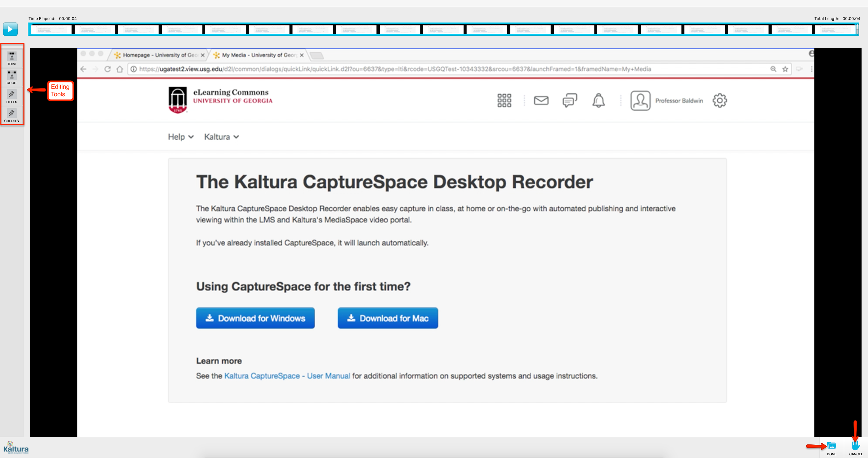
Task: Close the Homepage browser tab
Action: [x=203, y=55]
